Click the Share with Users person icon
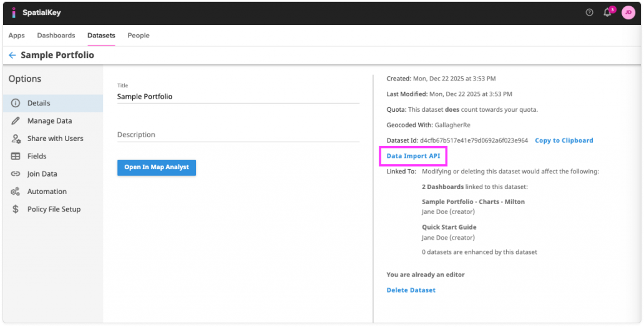 point(16,139)
